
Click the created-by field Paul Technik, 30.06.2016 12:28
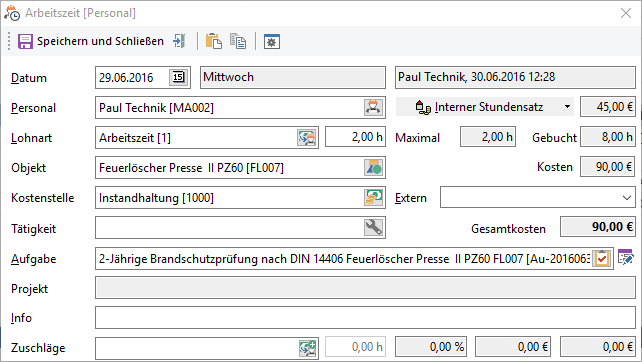click(x=515, y=77)
